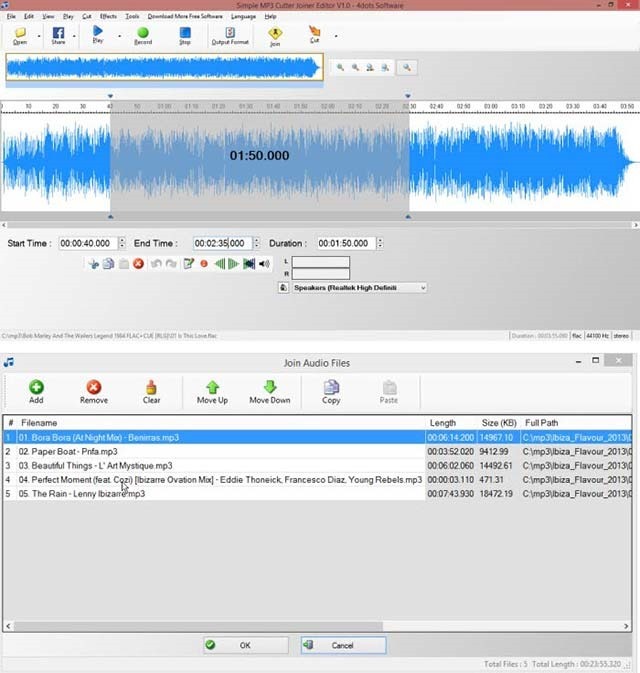Click the device icon left of Speakers dropdown

283,288
